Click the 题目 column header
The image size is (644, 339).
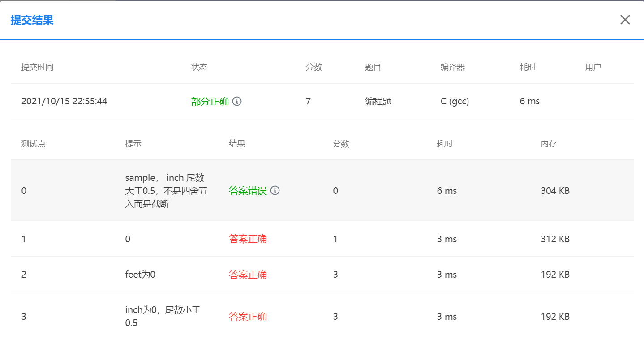(x=373, y=67)
